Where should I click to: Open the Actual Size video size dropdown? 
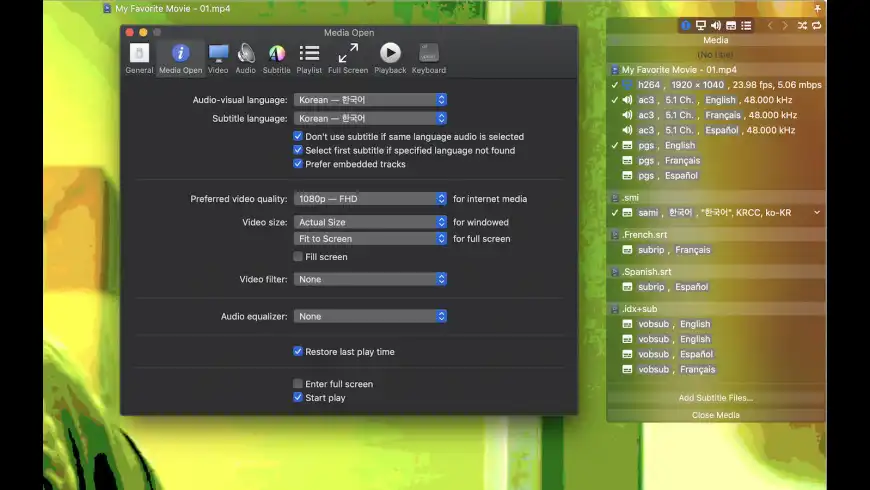370,222
